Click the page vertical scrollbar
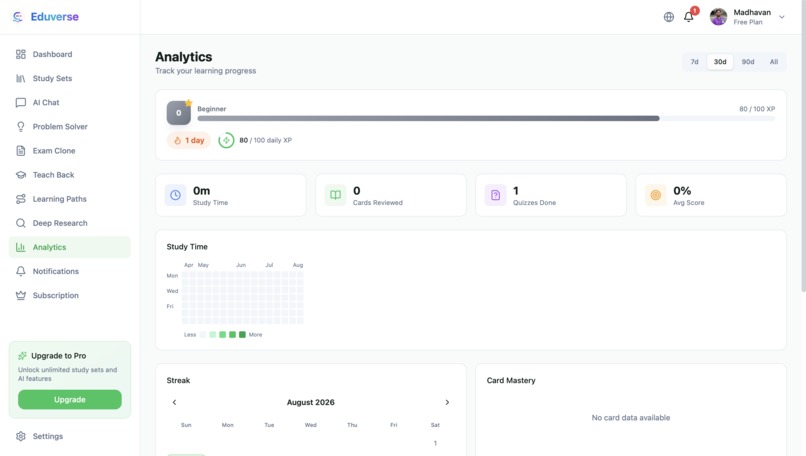 point(803,145)
